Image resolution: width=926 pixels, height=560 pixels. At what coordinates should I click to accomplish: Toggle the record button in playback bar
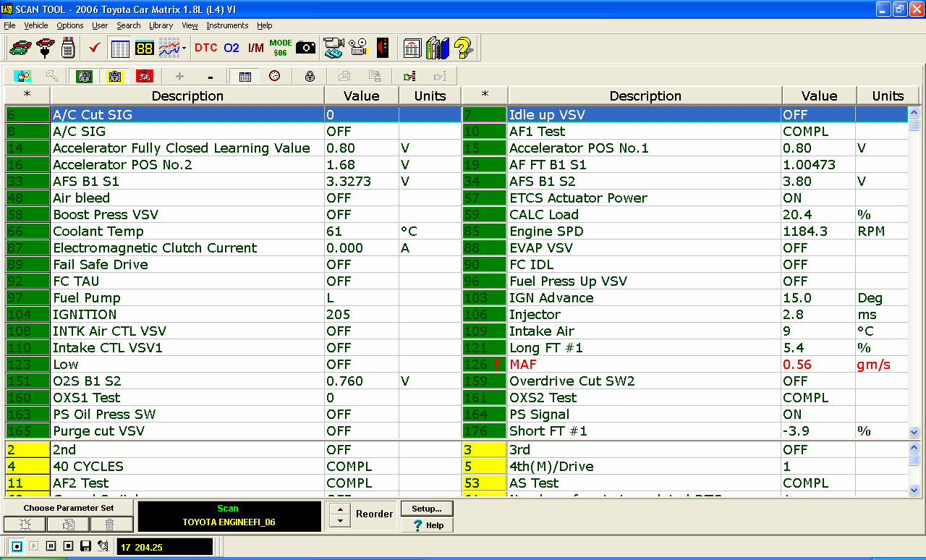[x=17, y=546]
